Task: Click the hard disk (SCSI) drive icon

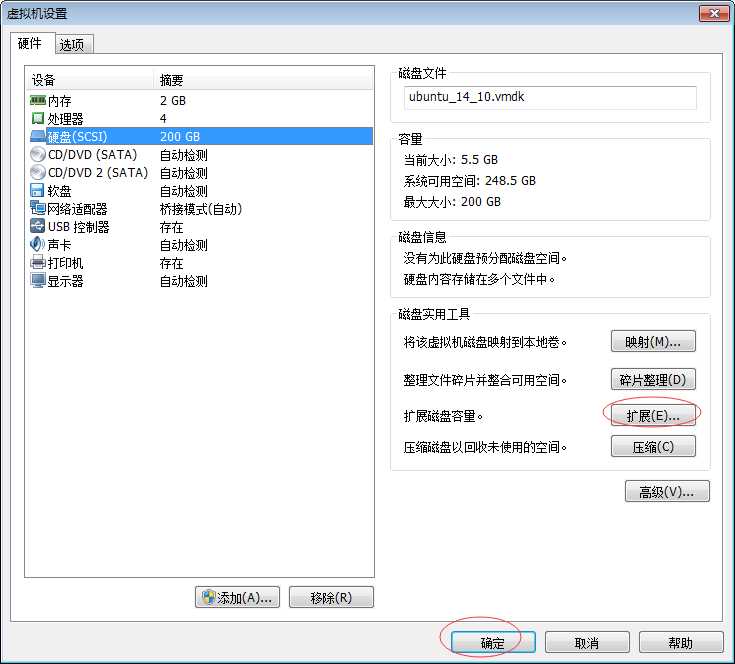Action: click(x=38, y=136)
